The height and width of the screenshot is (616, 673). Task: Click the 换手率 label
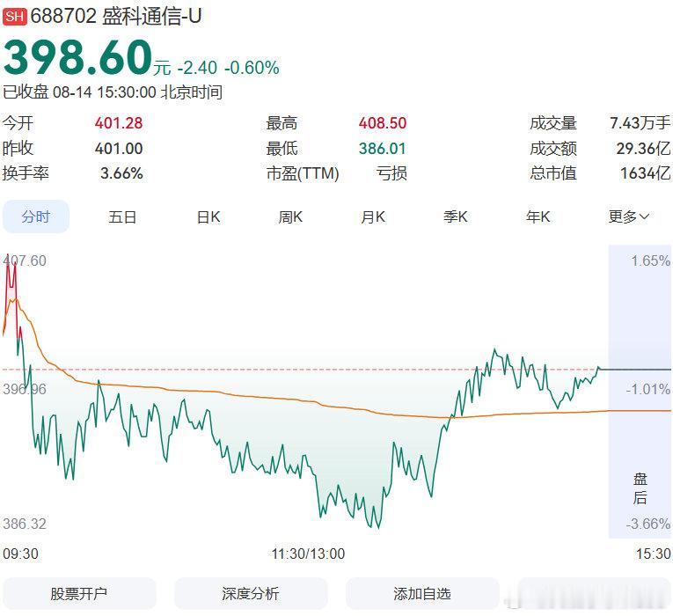pos(26,173)
